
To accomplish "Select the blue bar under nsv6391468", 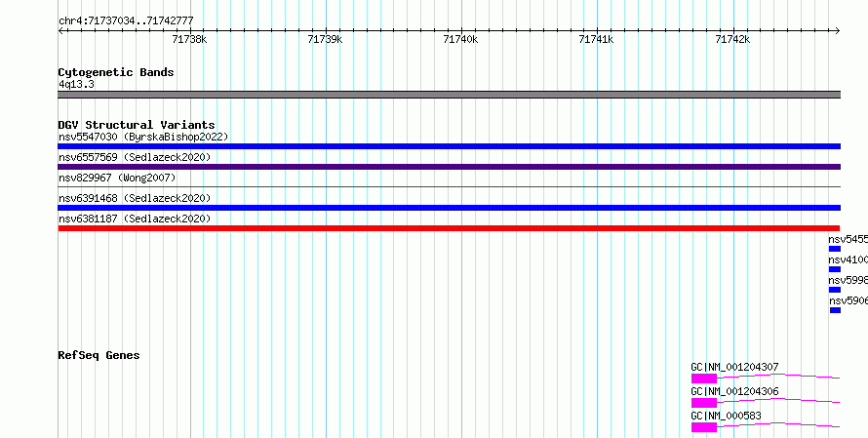I will [x=449, y=208].
